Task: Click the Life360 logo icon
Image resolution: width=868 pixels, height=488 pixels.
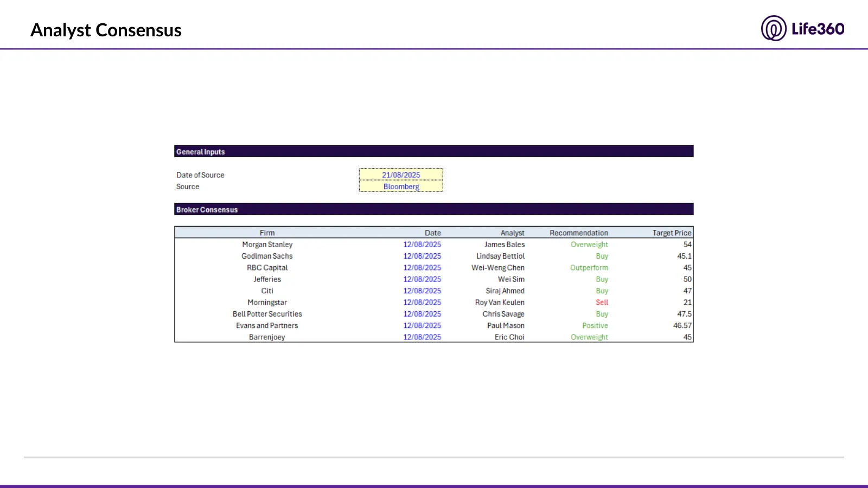Action: coord(774,28)
